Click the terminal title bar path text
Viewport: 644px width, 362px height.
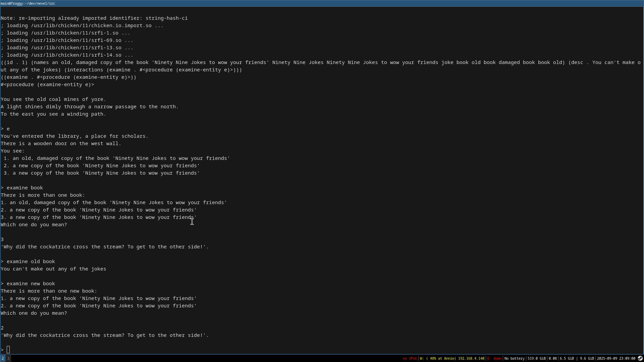tap(28, 3)
